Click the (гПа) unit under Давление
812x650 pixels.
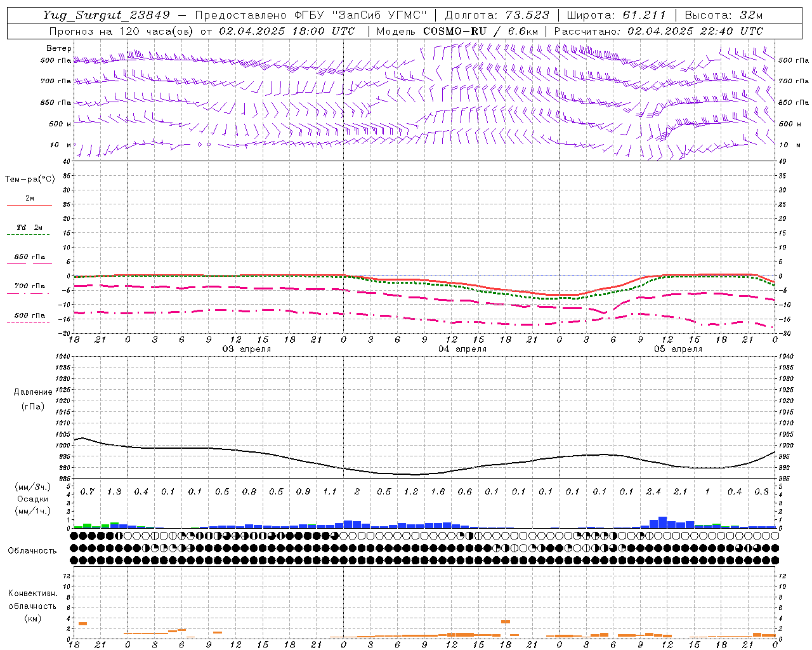33,406
